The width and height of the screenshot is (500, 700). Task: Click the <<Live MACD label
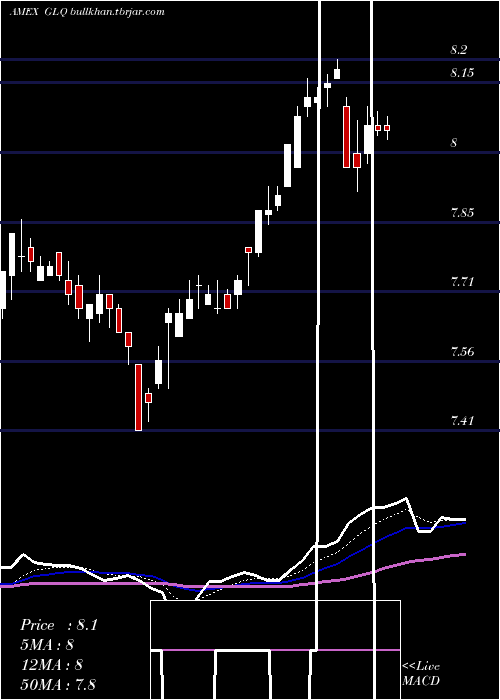pos(421,674)
